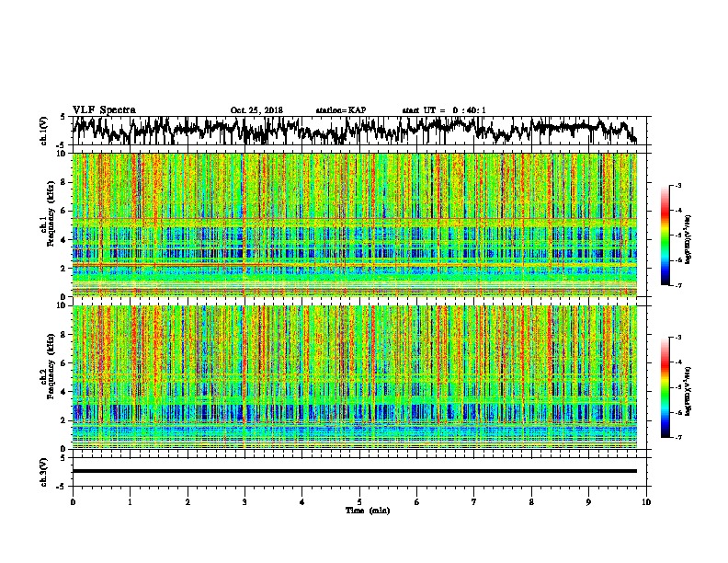The width and height of the screenshot is (728, 563).
Task: Click the ch.1 frequency tick label "4"
Action: click(x=64, y=239)
